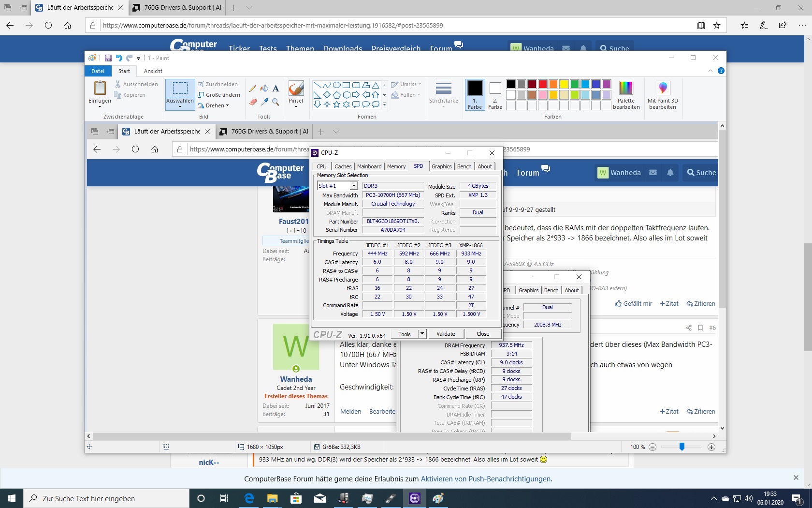812x508 pixels.
Task: Select the Läuft der Arbeitsspeicher Edge tab
Action: pyautogui.click(x=80, y=8)
